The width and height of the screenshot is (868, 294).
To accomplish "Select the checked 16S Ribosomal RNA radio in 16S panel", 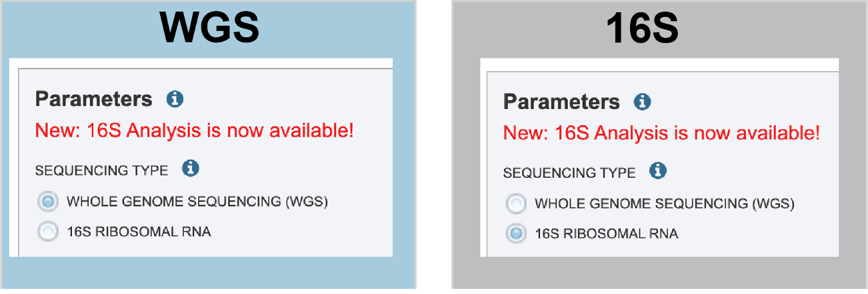I will pos(516,234).
